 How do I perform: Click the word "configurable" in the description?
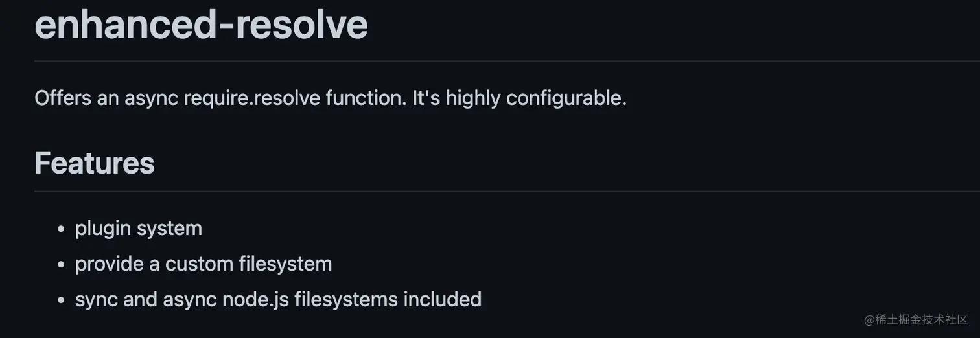[564, 98]
